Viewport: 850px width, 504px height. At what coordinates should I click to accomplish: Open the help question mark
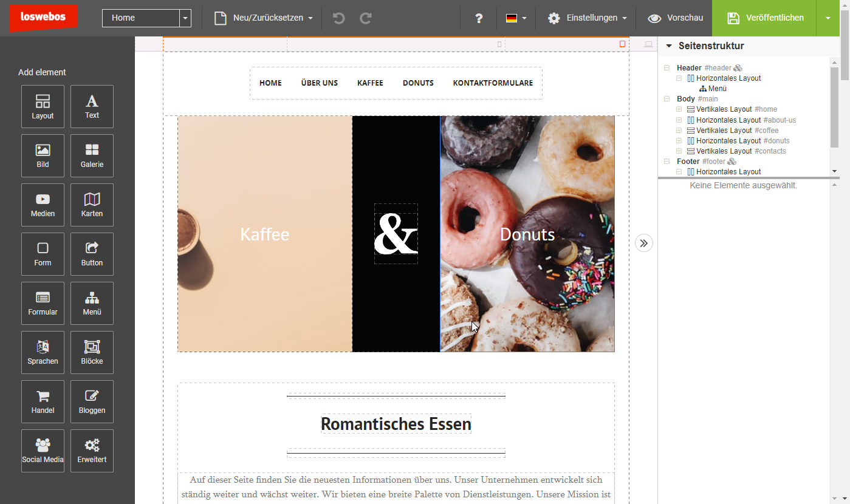click(x=479, y=18)
